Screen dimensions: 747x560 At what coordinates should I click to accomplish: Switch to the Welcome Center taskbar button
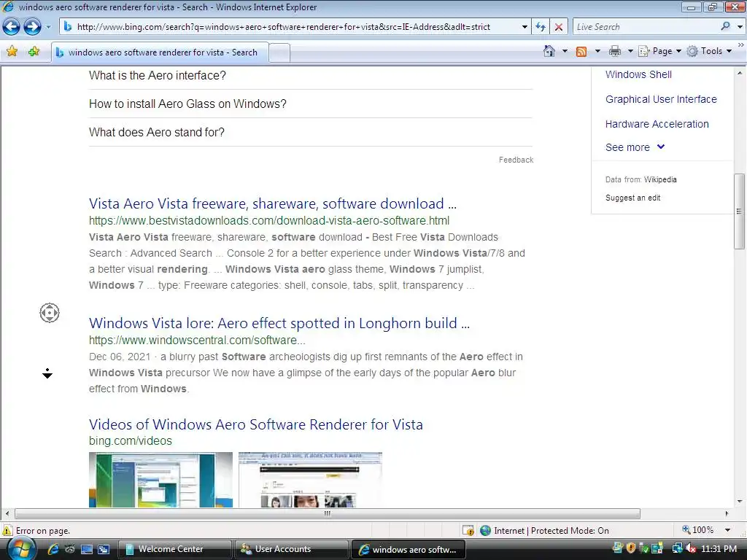pyautogui.click(x=174, y=549)
